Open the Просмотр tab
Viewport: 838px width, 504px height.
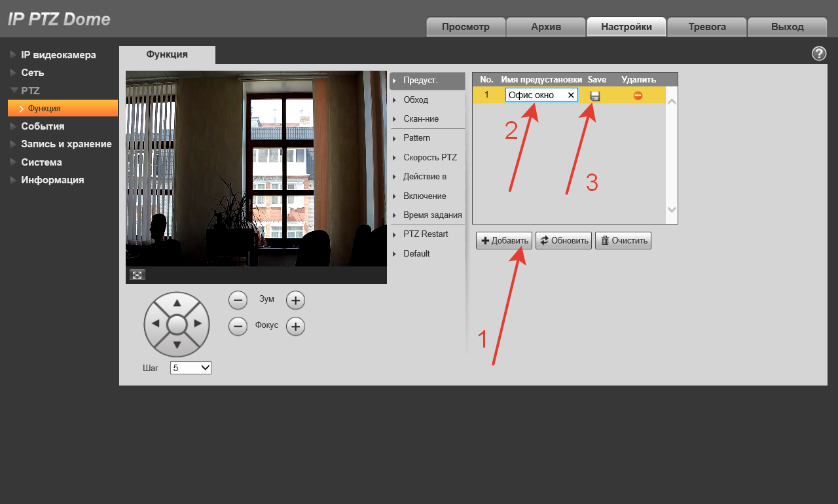[x=465, y=27]
